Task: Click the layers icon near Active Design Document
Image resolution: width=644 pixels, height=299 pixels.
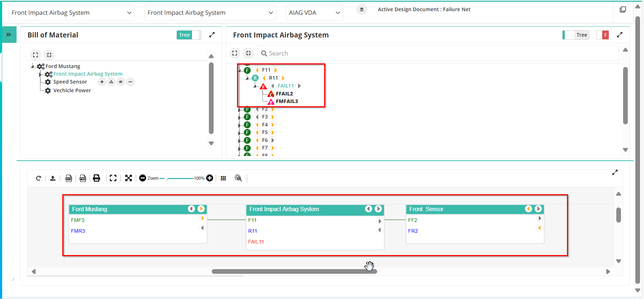Action: [x=362, y=9]
